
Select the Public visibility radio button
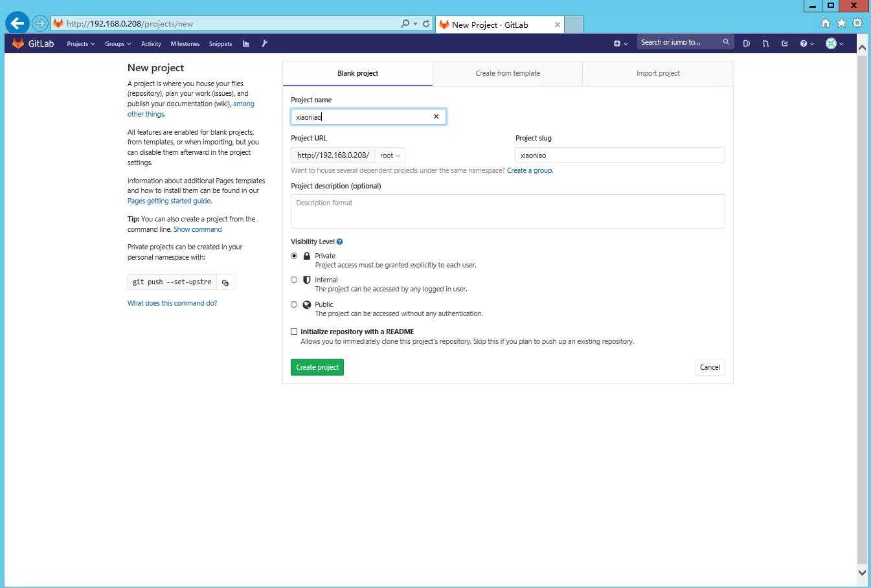pyautogui.click(x=294, y=304)
